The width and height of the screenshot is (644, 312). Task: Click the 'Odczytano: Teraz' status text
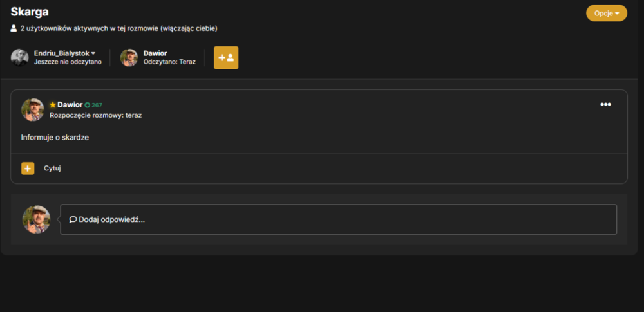169,62
